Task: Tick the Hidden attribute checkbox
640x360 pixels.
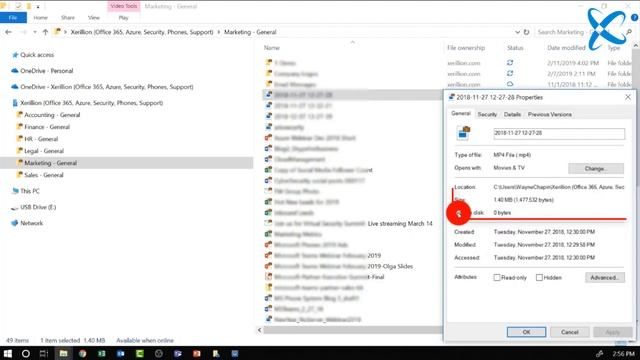Action: (x=539, y=278)
